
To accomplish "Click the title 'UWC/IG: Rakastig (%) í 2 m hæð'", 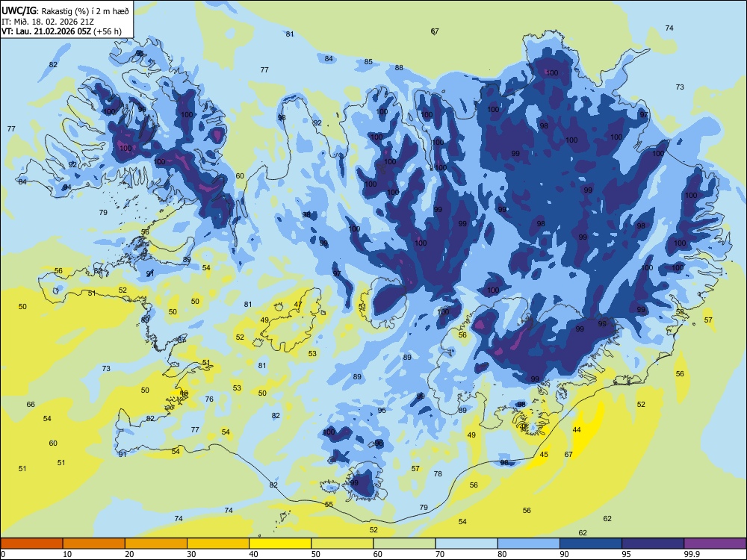I will pyautogui.click(x=65, y=11).
